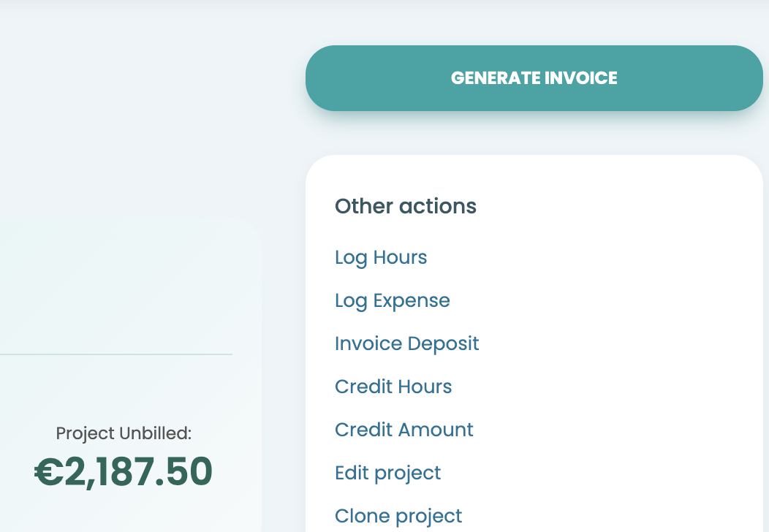Click the Generate Invoice button

(534, 78)
